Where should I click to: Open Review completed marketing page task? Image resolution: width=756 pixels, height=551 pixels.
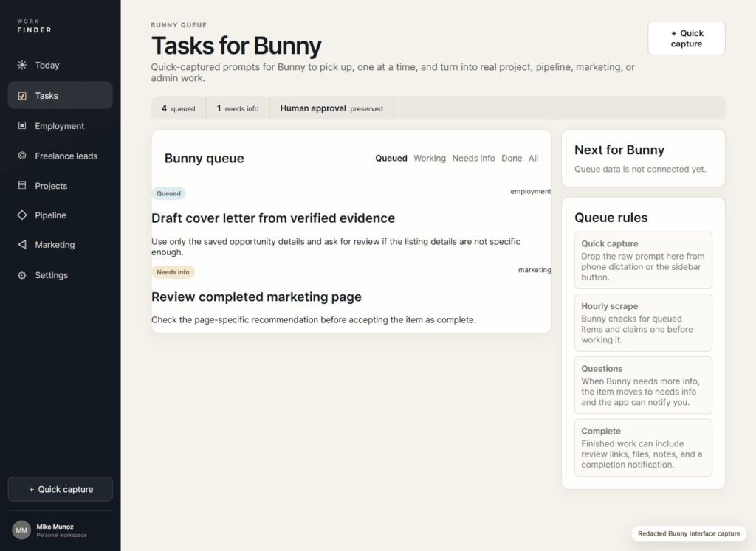pos(256,297)
